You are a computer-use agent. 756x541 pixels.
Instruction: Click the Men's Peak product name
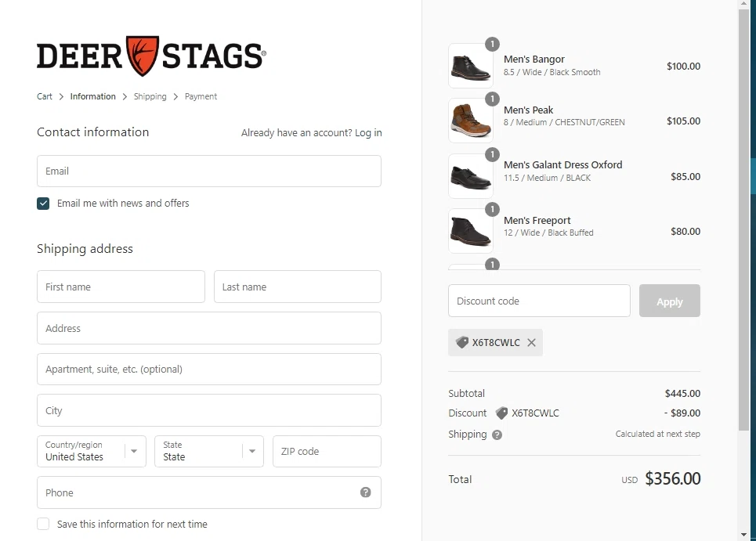529,110
